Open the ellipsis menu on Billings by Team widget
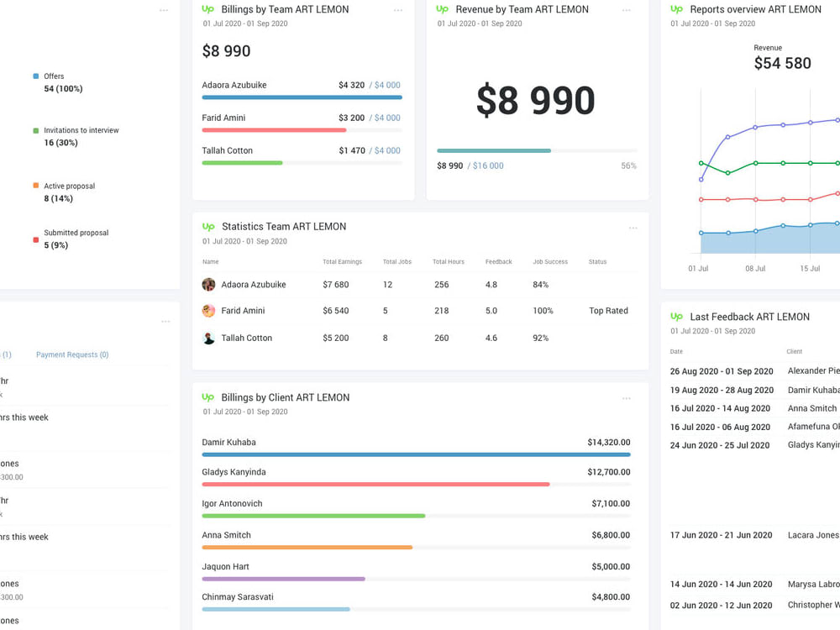The image size is (840, 630). tap(399, 9)
